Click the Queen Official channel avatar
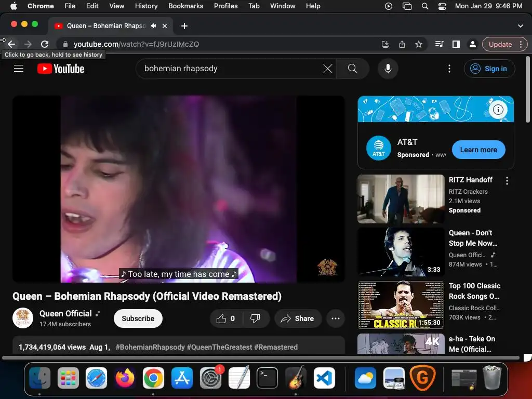The image size is (532, 399). pyautogui.click(x=23, y=318)
